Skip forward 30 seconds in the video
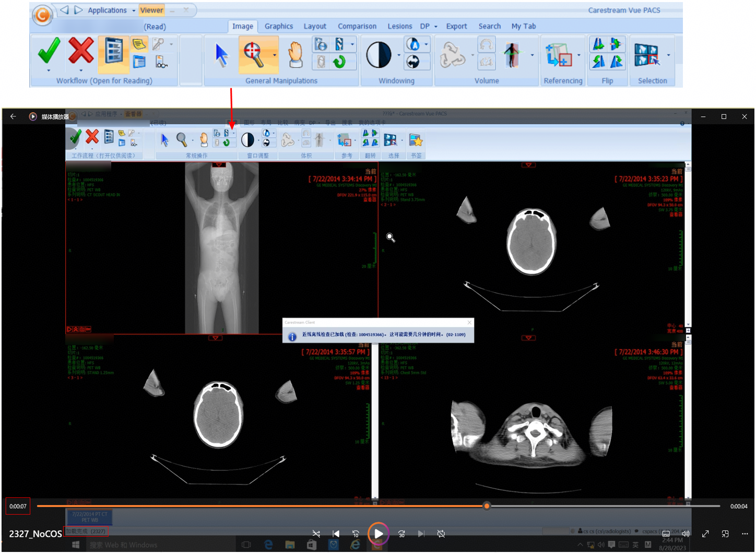Image resolution: width=756 pixels, height=553 pixels. click(401, 534)
